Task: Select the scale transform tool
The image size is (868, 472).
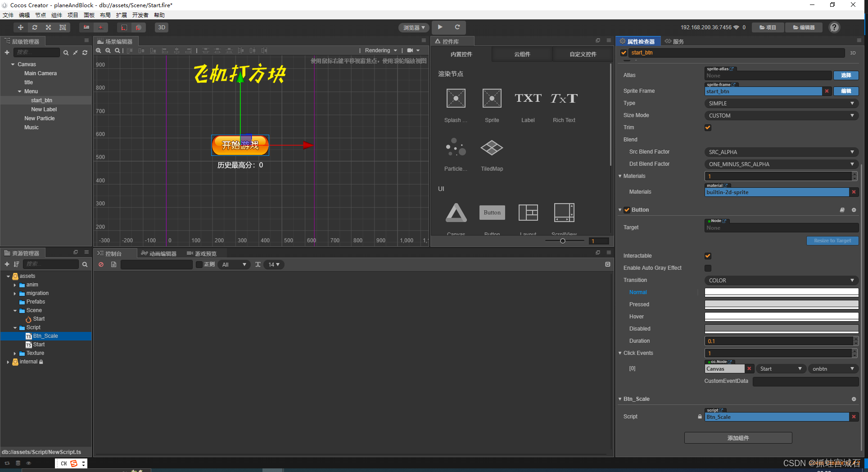Action: click(x=49, y=27)
